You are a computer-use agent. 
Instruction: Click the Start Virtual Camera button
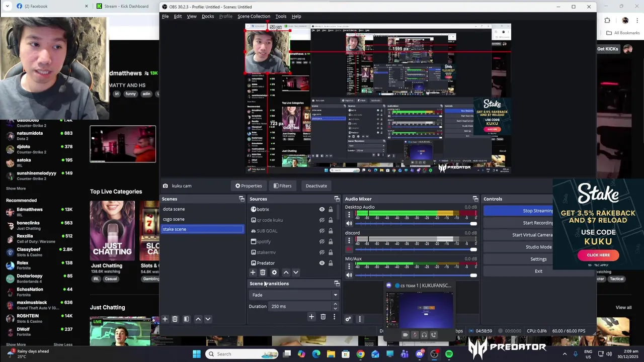538,235
